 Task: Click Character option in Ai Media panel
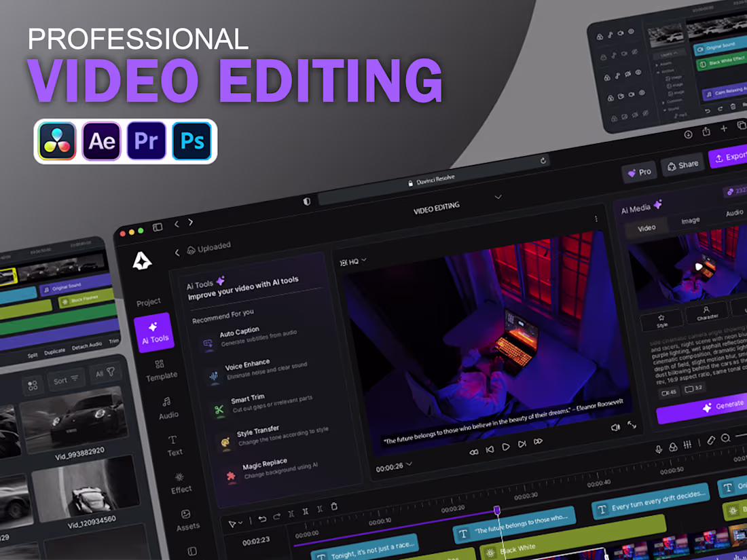(x=707, y=313)
